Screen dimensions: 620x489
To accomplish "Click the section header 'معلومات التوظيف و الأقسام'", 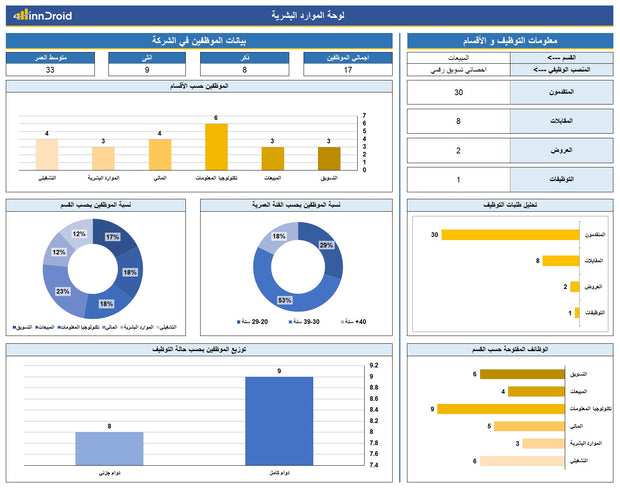I will 510,41.
